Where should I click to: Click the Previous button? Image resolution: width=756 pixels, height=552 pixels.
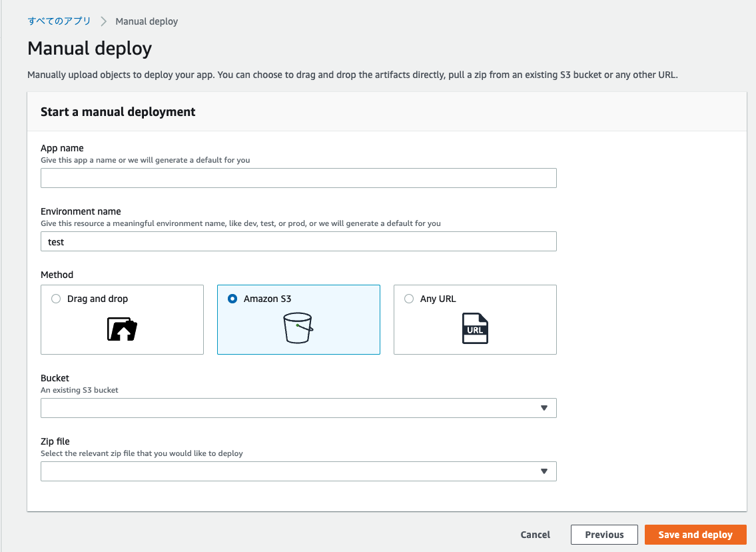tap(604, 534)
